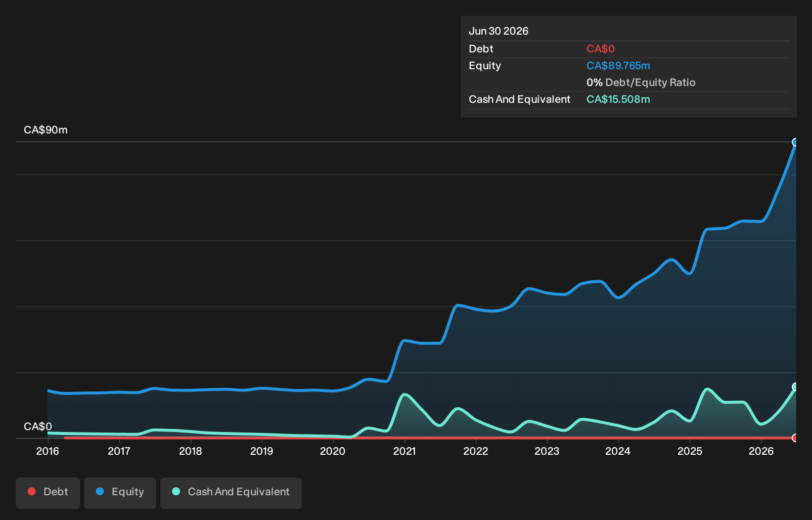Click the teal Cash And Equivalent legend dot
The width and height of the screenshot is (812, 520).
(176, 491)
